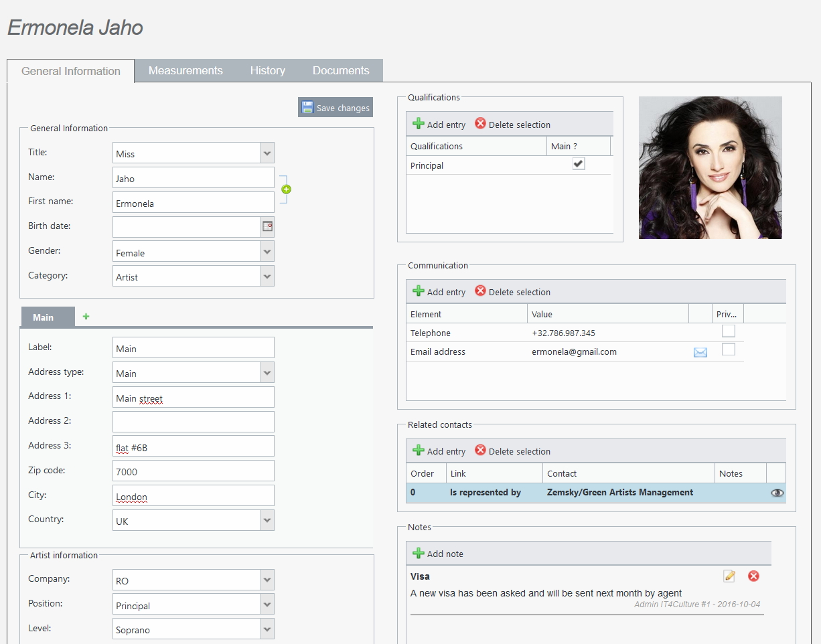Click the empty Birth date field
The height and width of the screenshot is (644, 821).
click(x=187, y=227)
